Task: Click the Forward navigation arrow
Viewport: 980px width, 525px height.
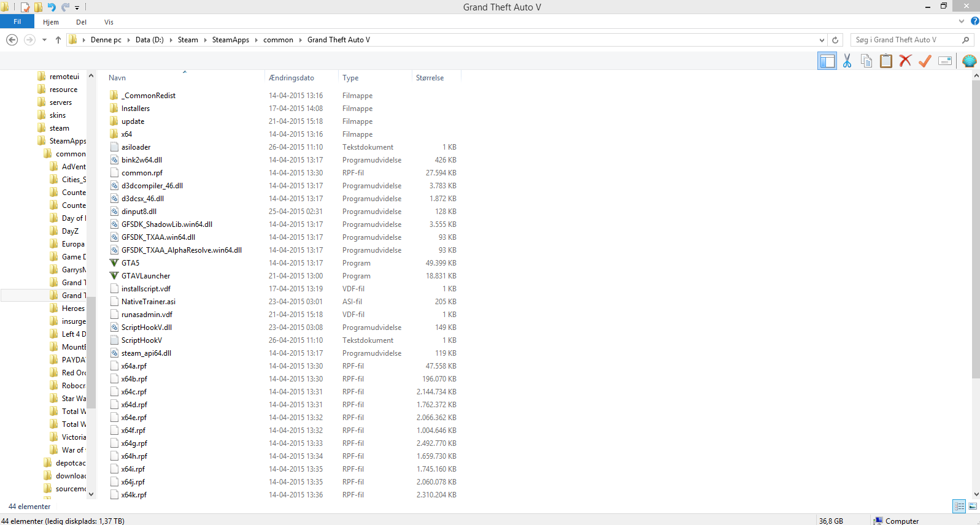Action: (29, 40)
